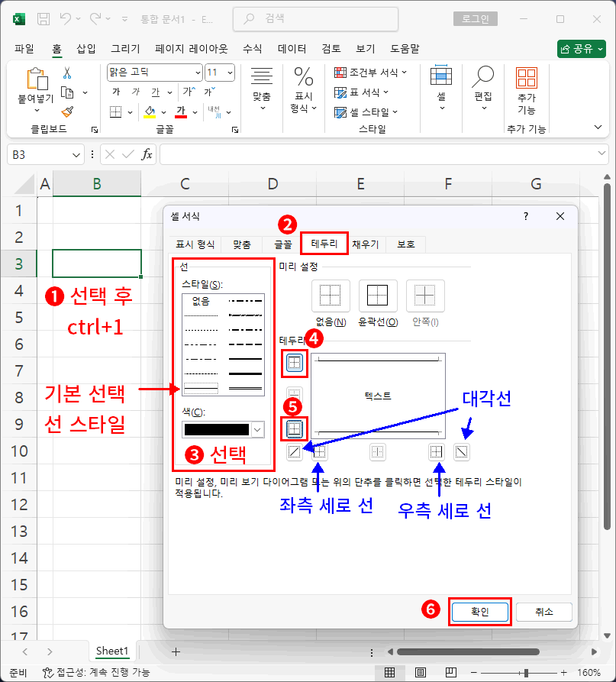Open the 채우기 tab in dialog

click(366, 244)
